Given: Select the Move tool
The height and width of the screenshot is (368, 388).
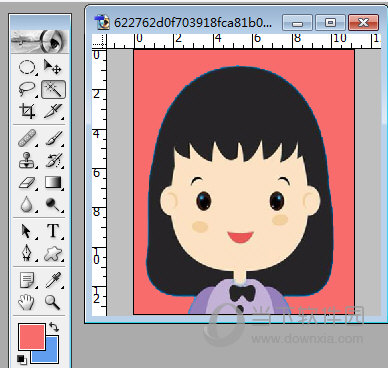Looking at the screenshot, I should [52, 67].
